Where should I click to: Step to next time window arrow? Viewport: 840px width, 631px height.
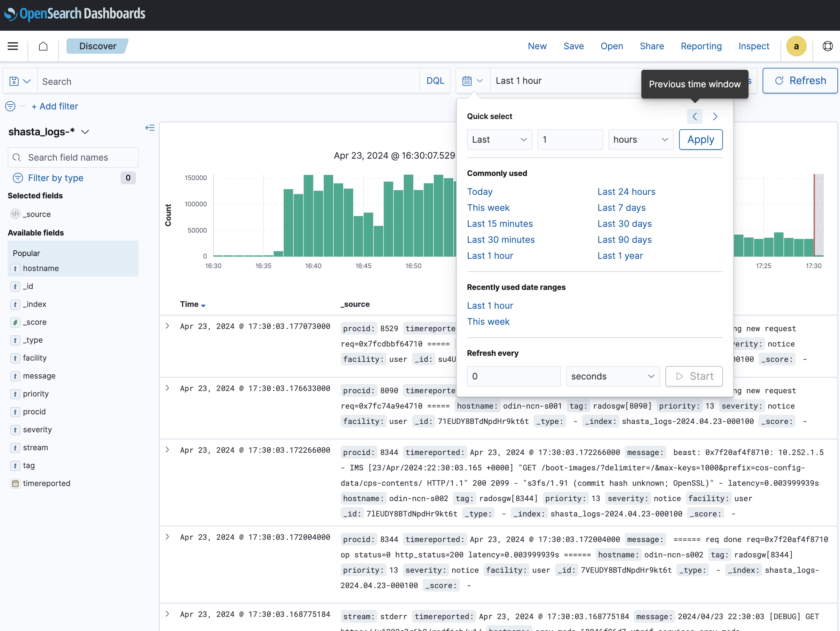pyautogui.click(x=715, y=116)
